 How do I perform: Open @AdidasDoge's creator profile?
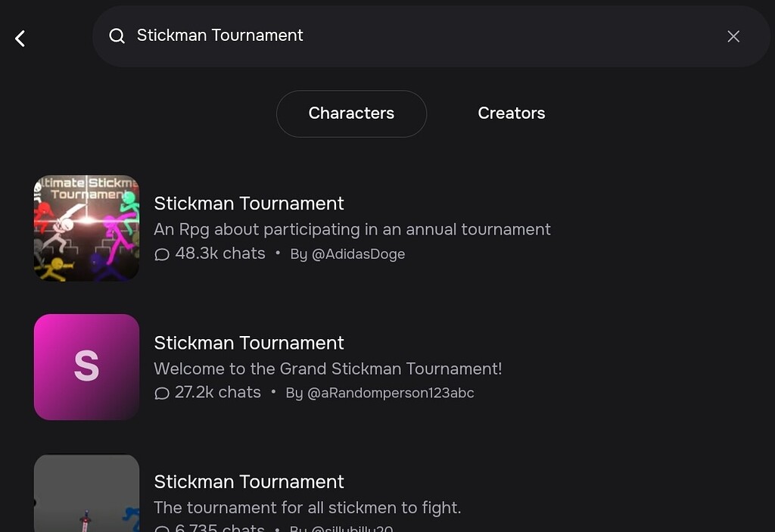359,254
